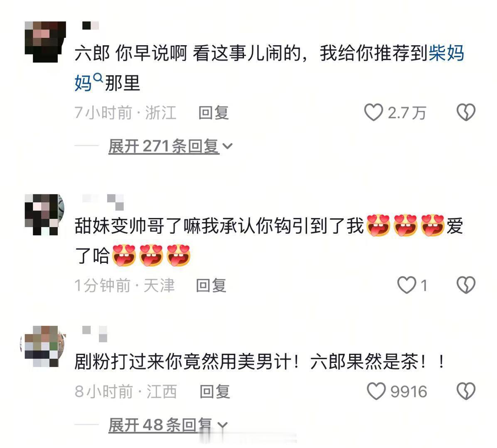Tap the comment text about 美男计
Image resolution: width=497 pixels, height=448 pixels.
point(259,361)
